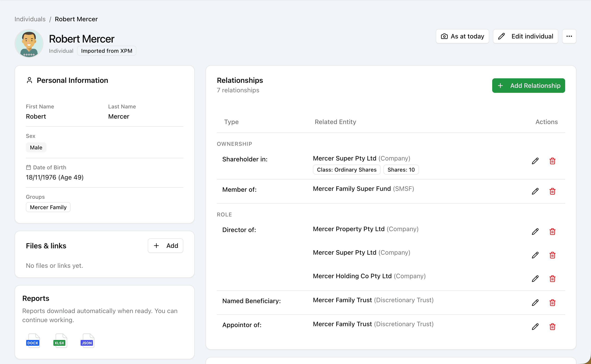Viewport: 591px width, 364px height.
Task: Open the Mercer Family group tag
Action: [x=48, y=207]
